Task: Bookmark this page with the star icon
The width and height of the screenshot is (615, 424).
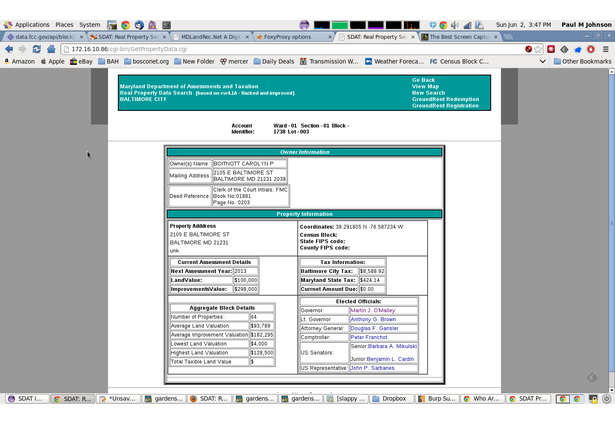Action: [x=538, y=49]
